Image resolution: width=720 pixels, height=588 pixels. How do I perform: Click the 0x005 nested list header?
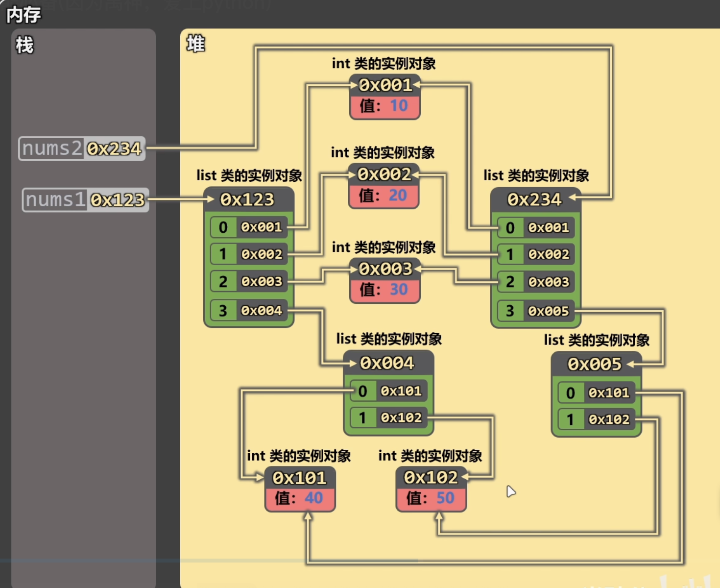point(595,365)
